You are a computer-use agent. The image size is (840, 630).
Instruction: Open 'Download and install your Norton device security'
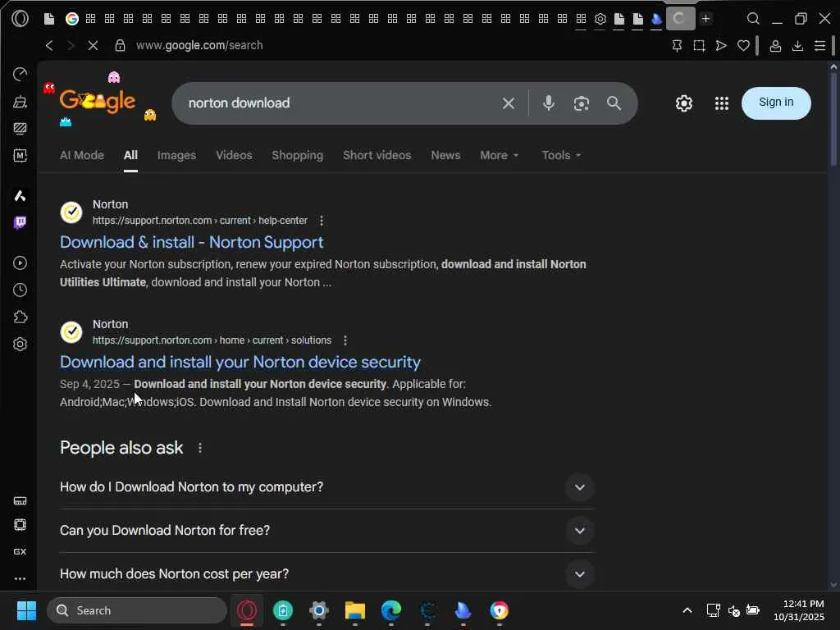(x=240, y=362)
